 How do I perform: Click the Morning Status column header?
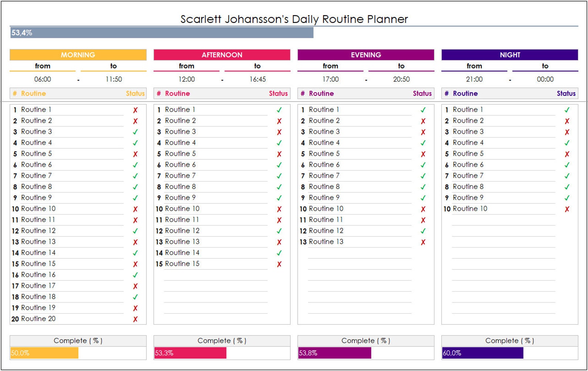[135, 93]
